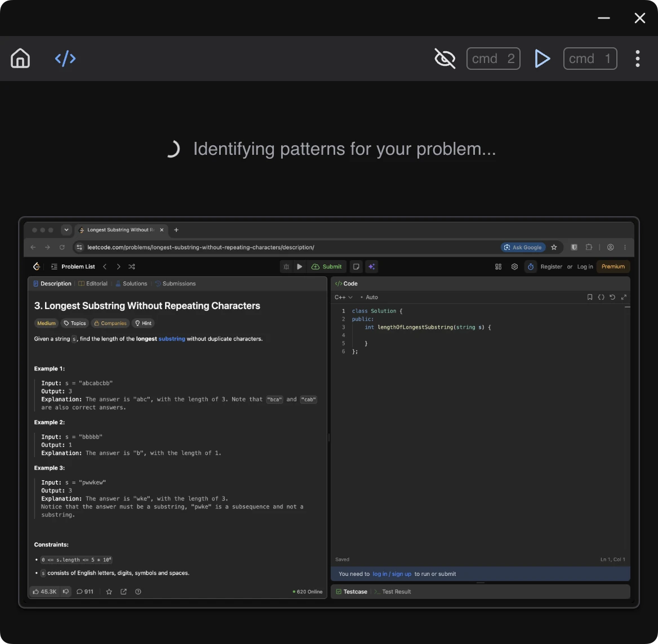Switch to the Submissions tab
658x644 pixels.
(x=175, y=284)
